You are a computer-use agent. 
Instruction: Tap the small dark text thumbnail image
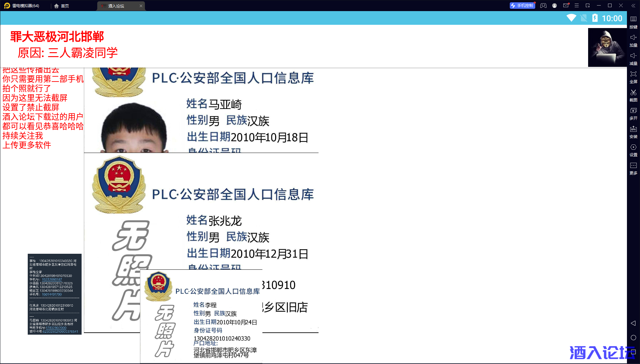click(x=55, y=294)
